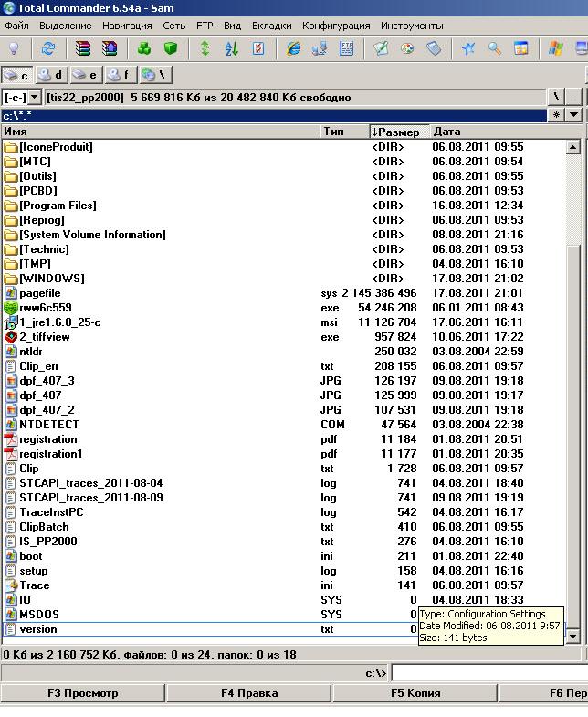Click the stacked books toolbar icon
588x717 pixels.
click(x=83, y=48)
